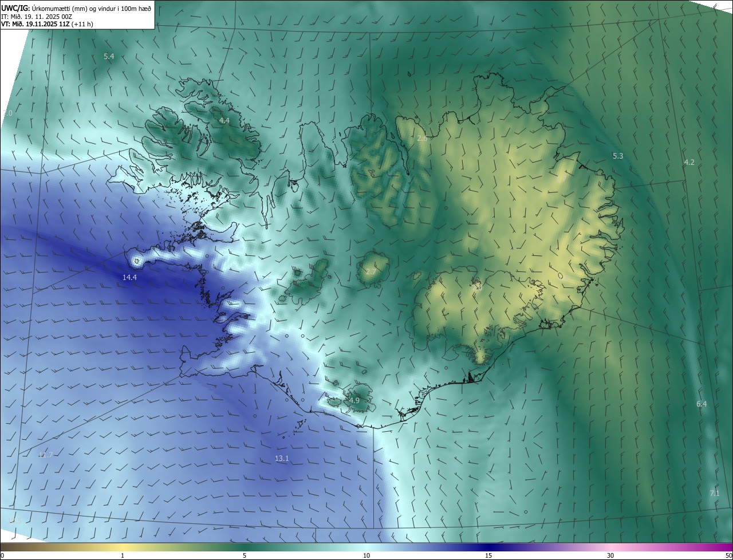This screenshot has height=560, width=733.
Task: Click the 5.3 value label off the east coast
Action: [618, 156]
